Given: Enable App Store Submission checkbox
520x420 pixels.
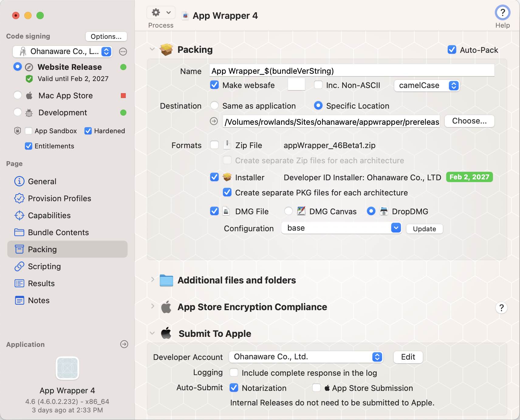Looking at the screenshot, I should point(316,388).
